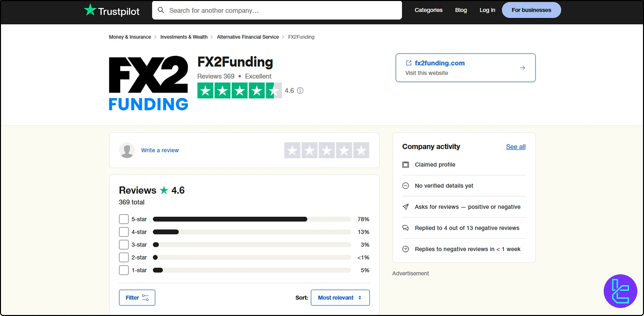Click the filter icon inside the Filter button
The image size is (644, 316).
145,298
